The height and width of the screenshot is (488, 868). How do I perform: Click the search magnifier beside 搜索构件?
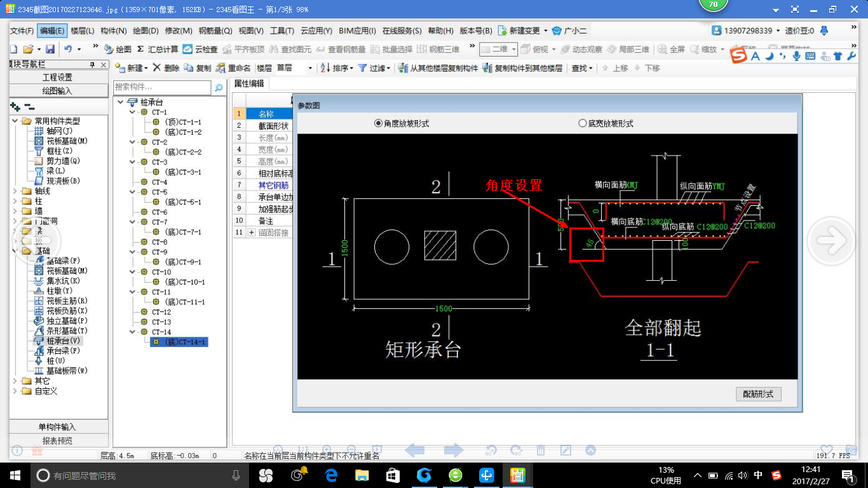tap(219, 88)
